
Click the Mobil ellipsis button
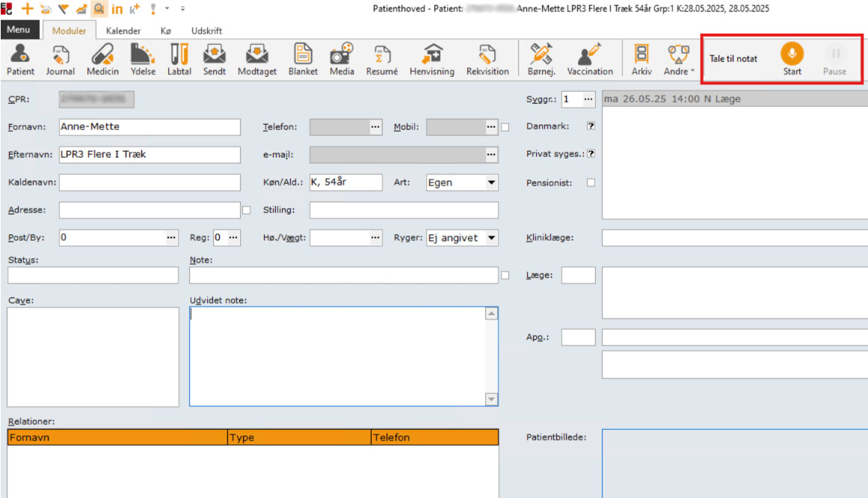pyautogui.click(x=491, y=127)
